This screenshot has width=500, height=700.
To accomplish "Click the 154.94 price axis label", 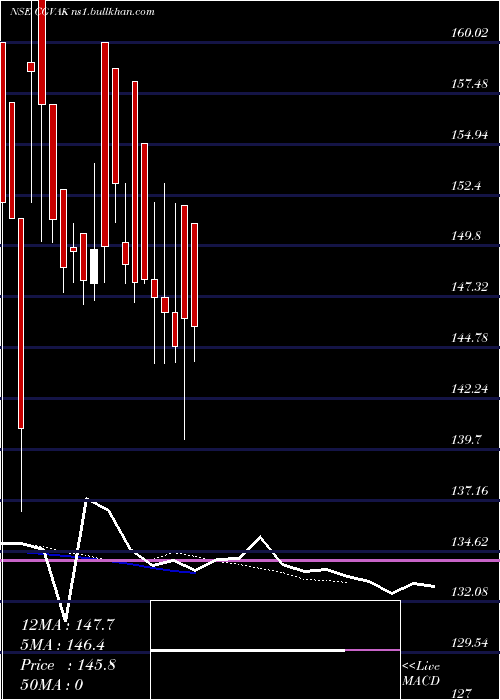I will pyautogui.click(x=469, y=134).
